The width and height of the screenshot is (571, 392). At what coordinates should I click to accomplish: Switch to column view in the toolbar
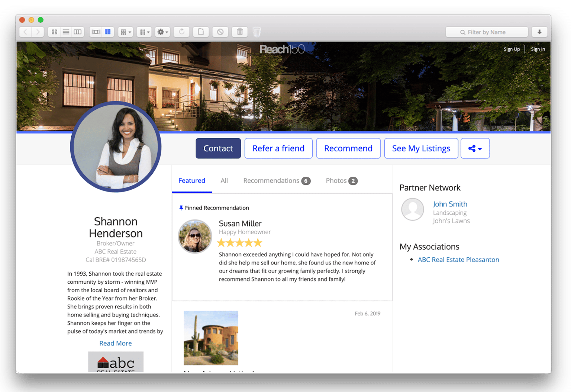pyautogui.click(x=78, y=32)
